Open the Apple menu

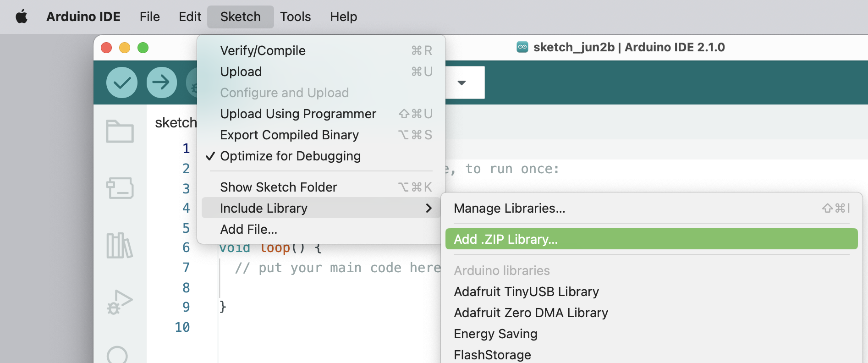[22, 17]
